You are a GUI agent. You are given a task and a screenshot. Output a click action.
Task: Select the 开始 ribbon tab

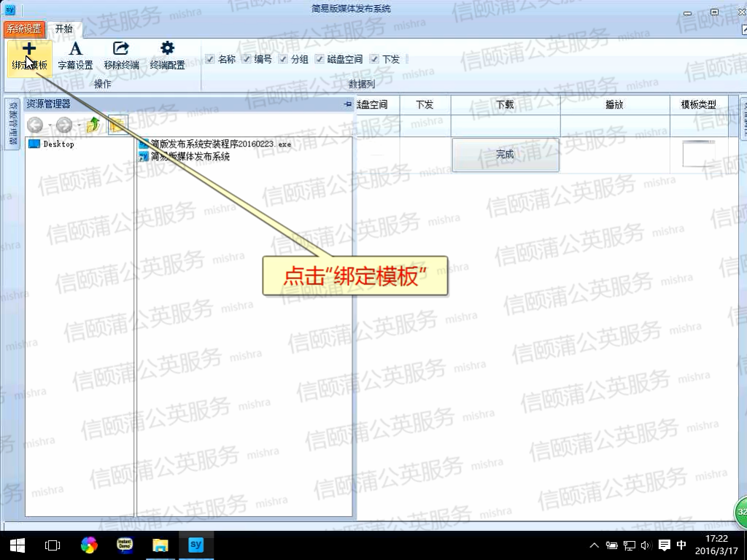click(x=64, y=29)
